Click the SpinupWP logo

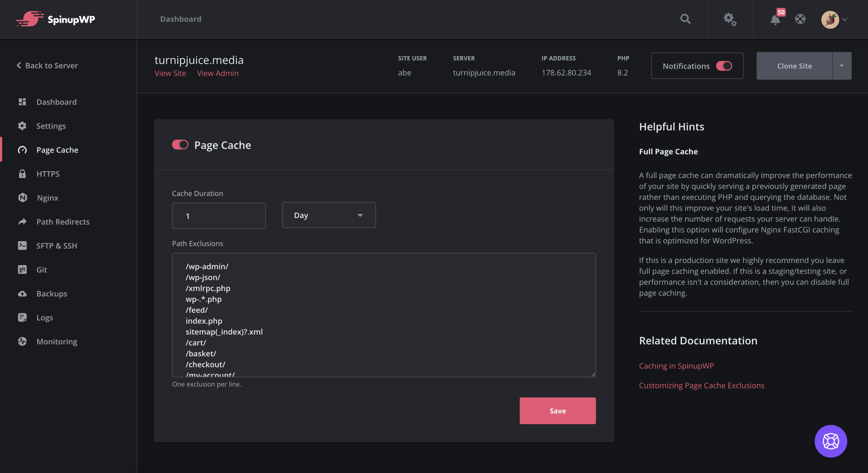[x=55, y=19]
